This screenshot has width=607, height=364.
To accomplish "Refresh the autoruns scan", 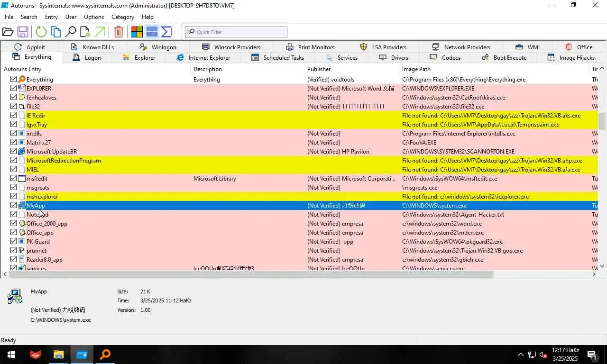I will click(41, 32).
